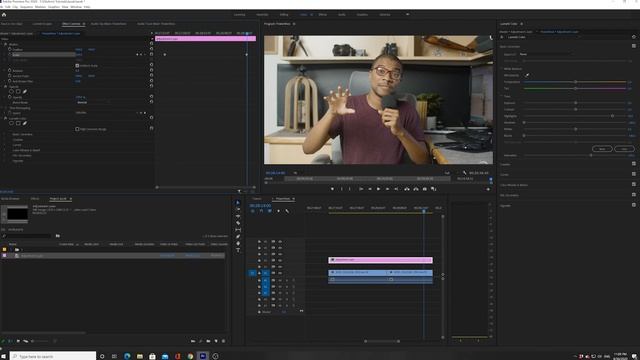This screenshot has width=640, height=360.
Task: Toggle the Scale animation stopwatch
Action: click(x=10, y=54)
